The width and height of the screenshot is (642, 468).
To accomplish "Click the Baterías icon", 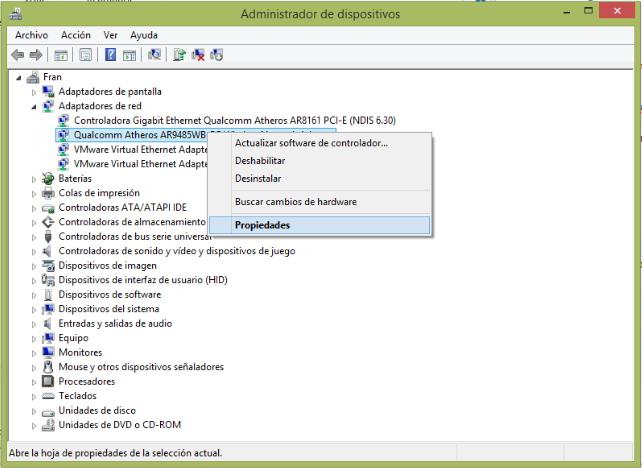I will pyautogui.click(x=48, y=178).
